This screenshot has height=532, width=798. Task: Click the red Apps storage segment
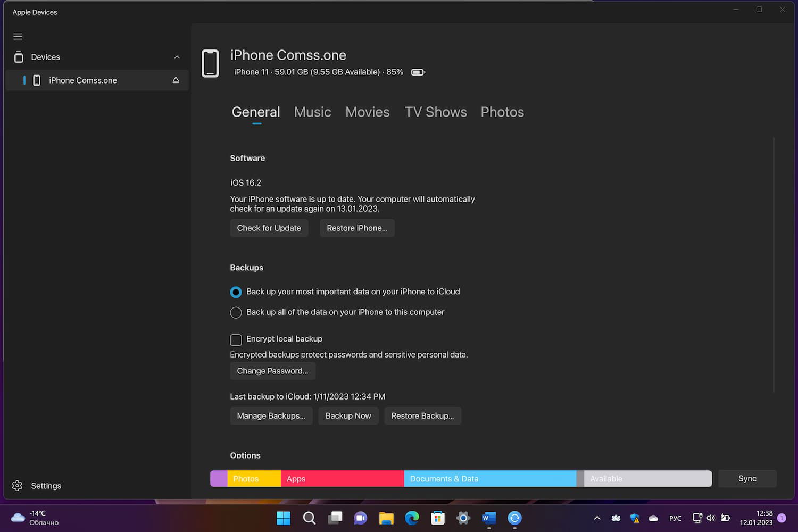tap(343, 478)
